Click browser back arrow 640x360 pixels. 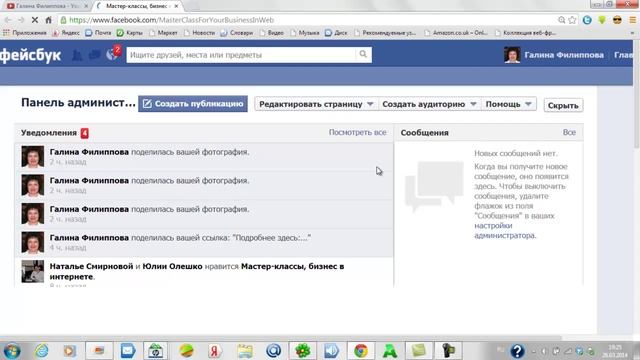coord(8,20)
